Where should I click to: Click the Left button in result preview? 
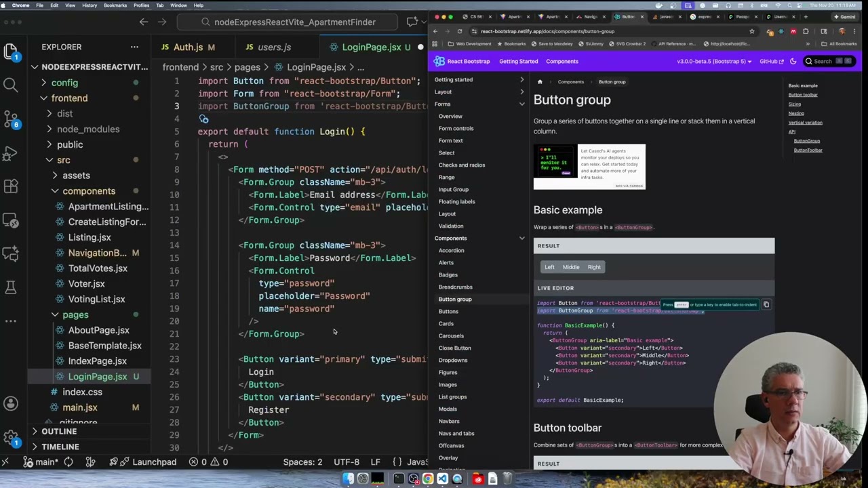549,267
